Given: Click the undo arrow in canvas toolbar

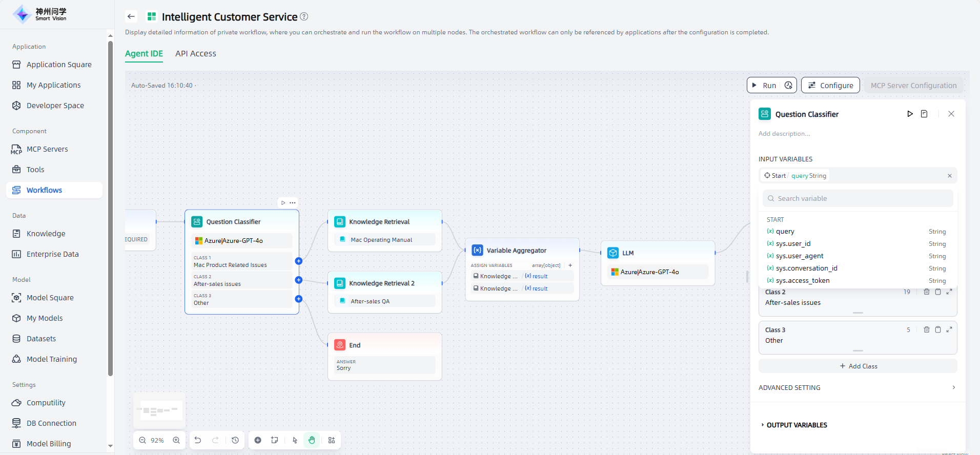Looking at the screenshot, I should click(x=198, y=440).
